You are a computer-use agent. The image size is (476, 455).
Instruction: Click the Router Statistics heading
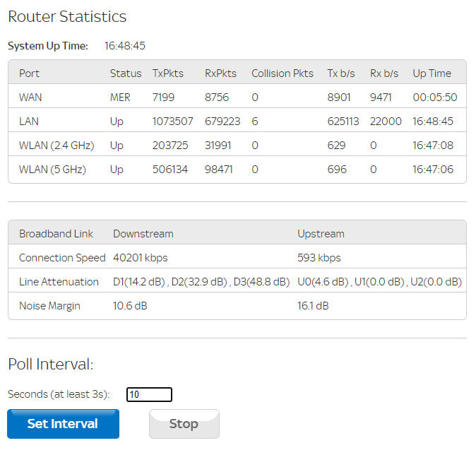click(67, 17)
